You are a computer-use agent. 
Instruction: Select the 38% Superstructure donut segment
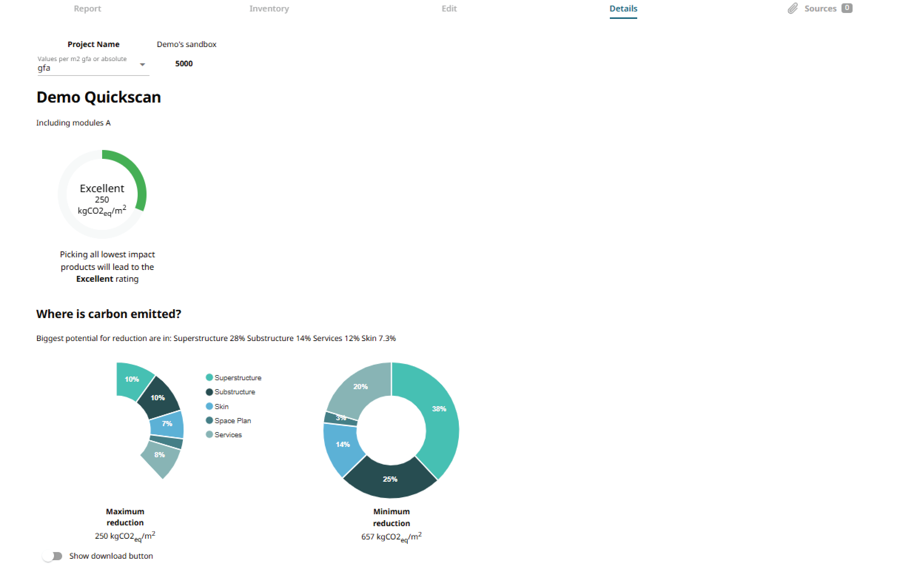[x=439, y=409]
